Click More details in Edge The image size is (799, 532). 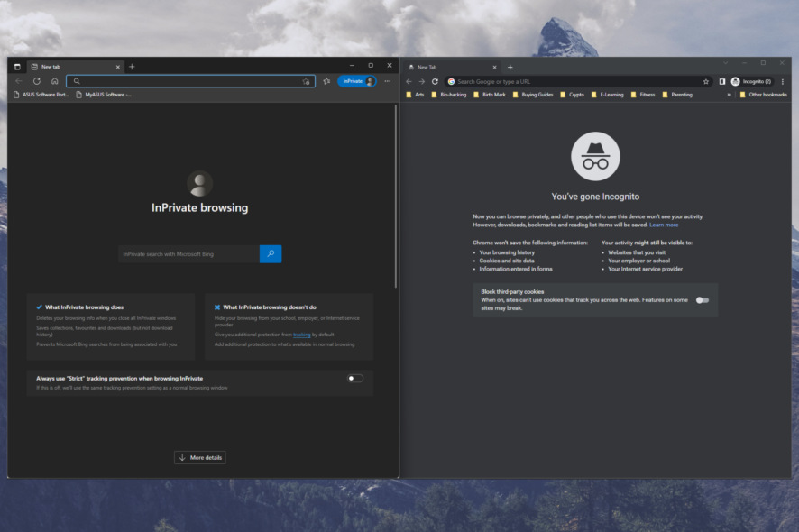point(199,457)
